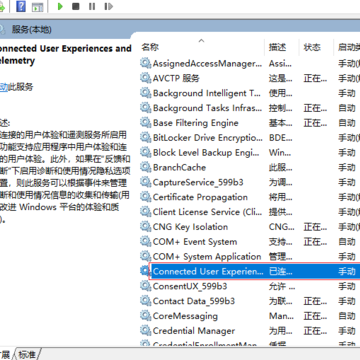Click status '正在...' in CNG Key Isolation row
The height and width of the screenshot is (360, 360).
(x=315, y=227)
